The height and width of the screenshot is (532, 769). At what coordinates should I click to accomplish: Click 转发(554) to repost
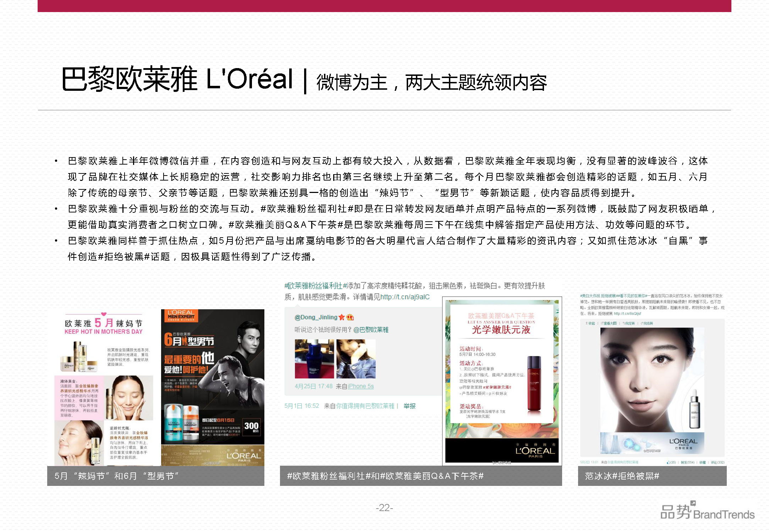pyautogui.click(x=687, y=462)
